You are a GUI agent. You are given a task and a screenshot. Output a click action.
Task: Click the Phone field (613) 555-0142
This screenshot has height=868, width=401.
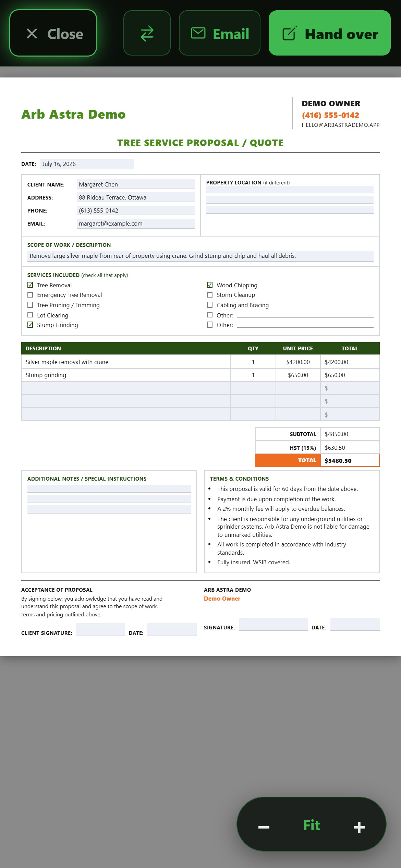136,210
